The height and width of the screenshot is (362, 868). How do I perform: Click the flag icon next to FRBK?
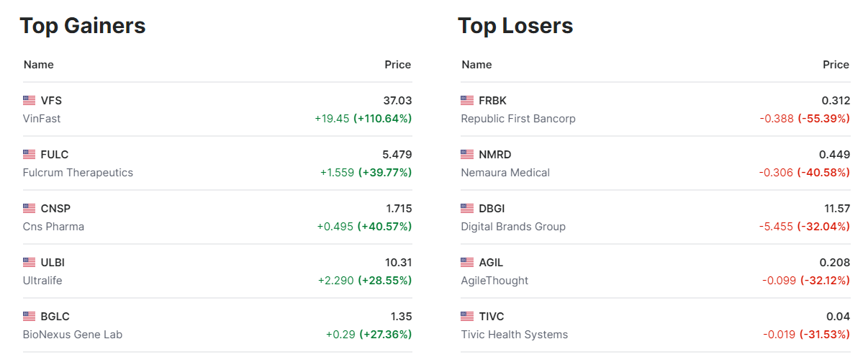[x=467, y=101]
